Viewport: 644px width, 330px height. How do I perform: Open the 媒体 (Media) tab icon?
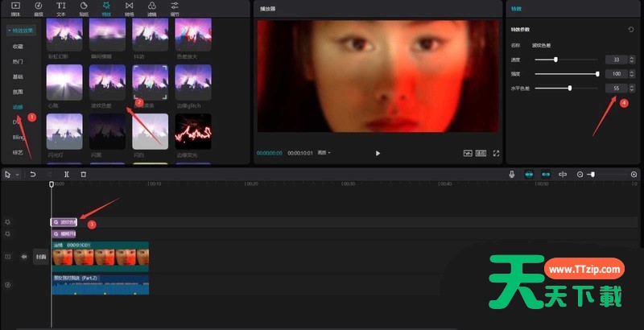tap(15, 7)
